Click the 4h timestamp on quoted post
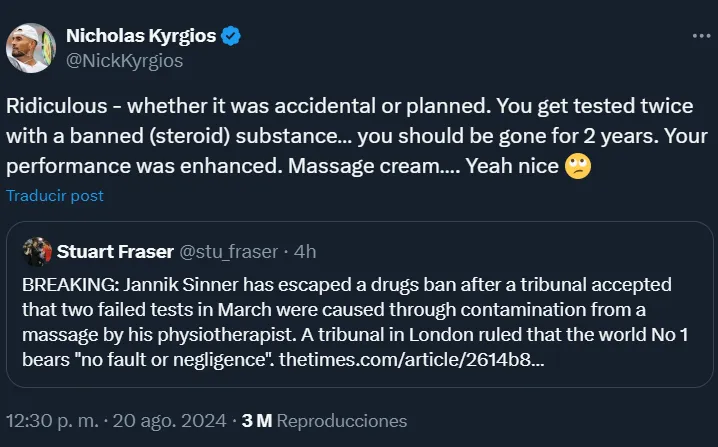 [302, 250]
